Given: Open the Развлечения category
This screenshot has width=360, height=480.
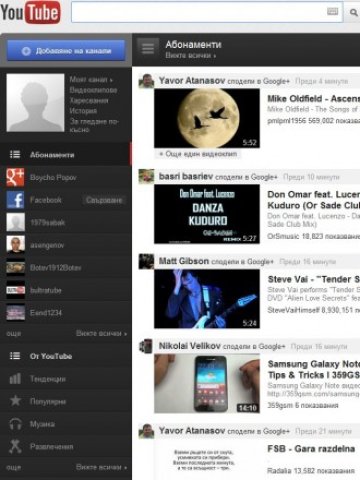Looking at the screenshot, I should [52, 447].
